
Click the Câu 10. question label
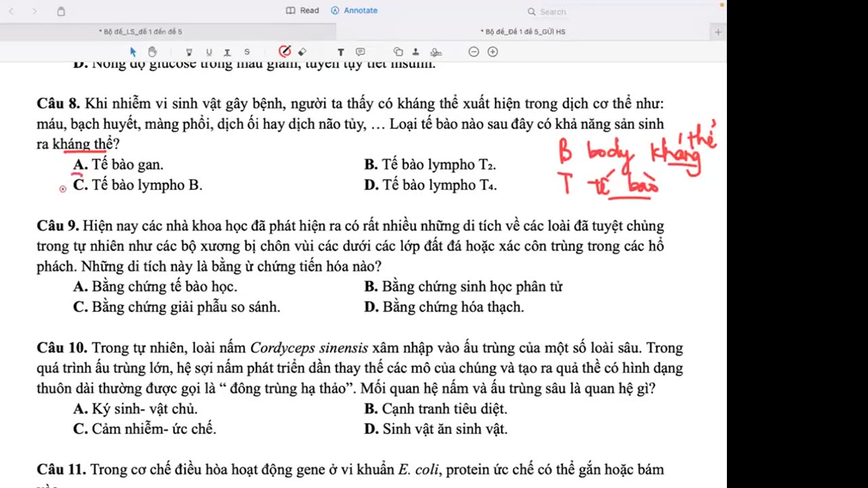click(x=62, y=348)
